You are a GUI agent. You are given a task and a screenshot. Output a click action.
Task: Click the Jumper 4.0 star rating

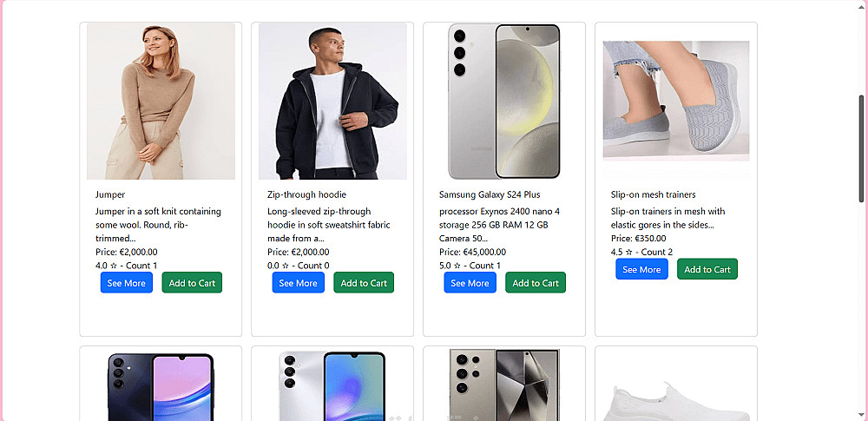pyautogui.click(x=126, y=266)
